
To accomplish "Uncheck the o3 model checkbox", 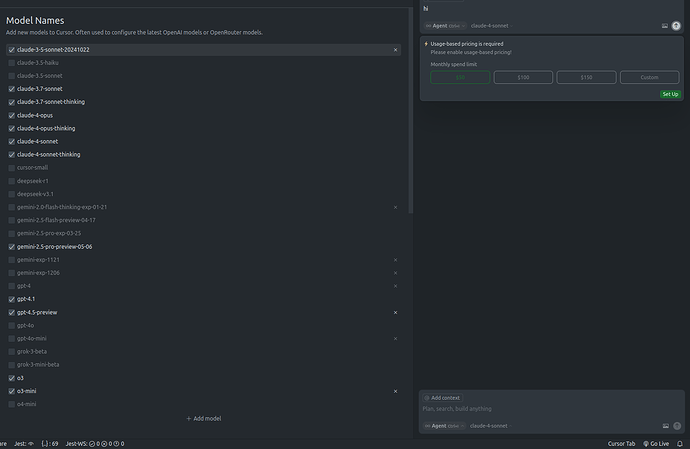I will (x=11, y=378).
